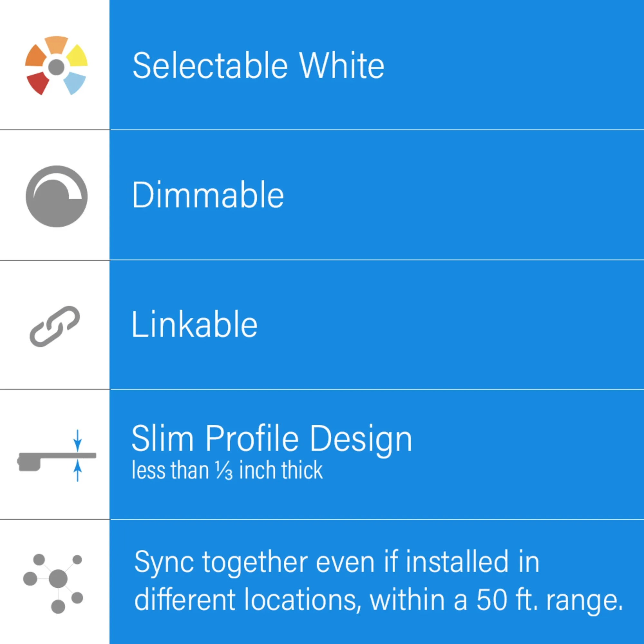Screen dimensions: 644x644
Task: Click the lower blue arrow on thickness icon
Action: (77, 470)
